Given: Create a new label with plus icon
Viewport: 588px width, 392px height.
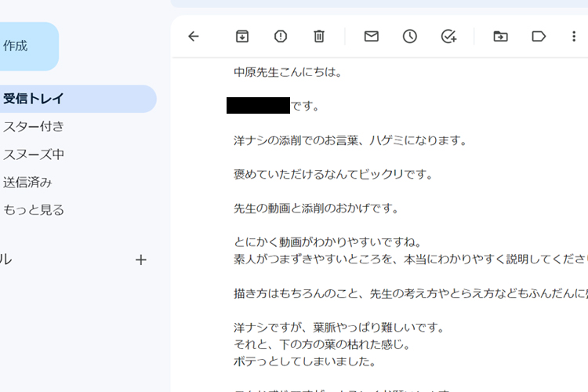Looking at the screenshot, I should pos(141,260).
